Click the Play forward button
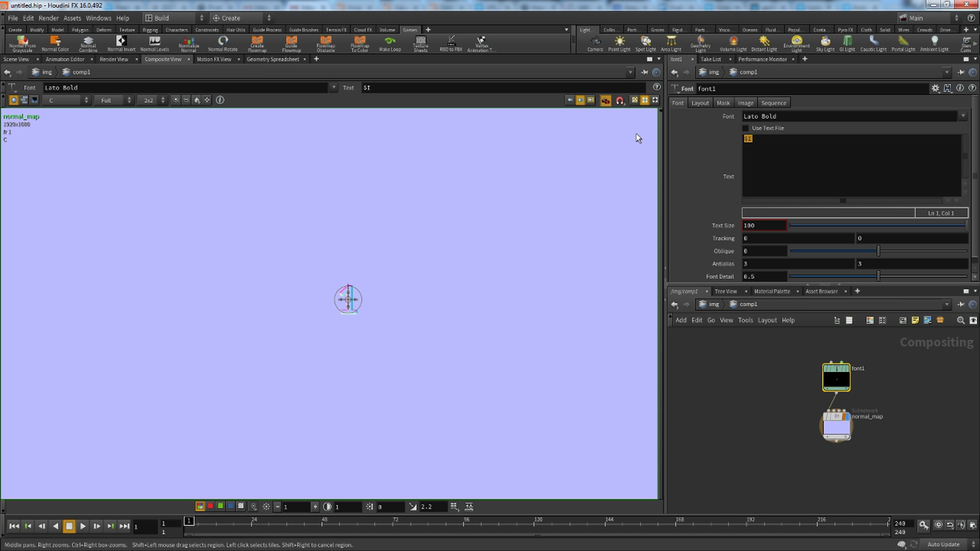 [x=83, y=526]
